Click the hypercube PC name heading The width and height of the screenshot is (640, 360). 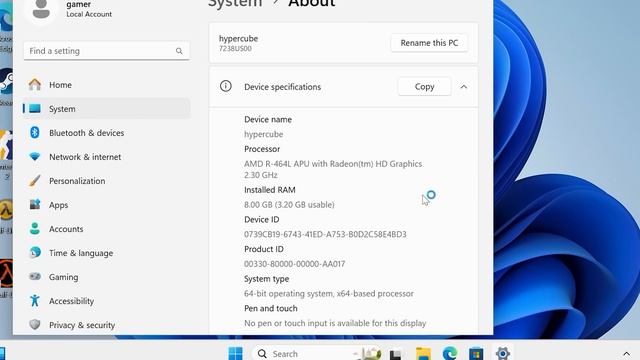tap(238, 38)
